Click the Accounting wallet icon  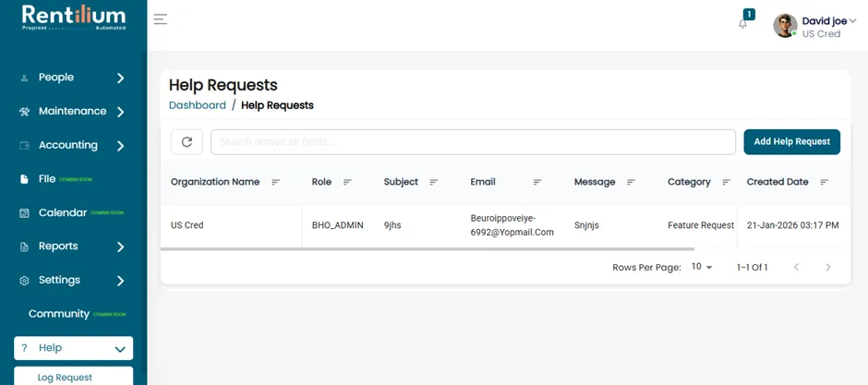point(24,146)
